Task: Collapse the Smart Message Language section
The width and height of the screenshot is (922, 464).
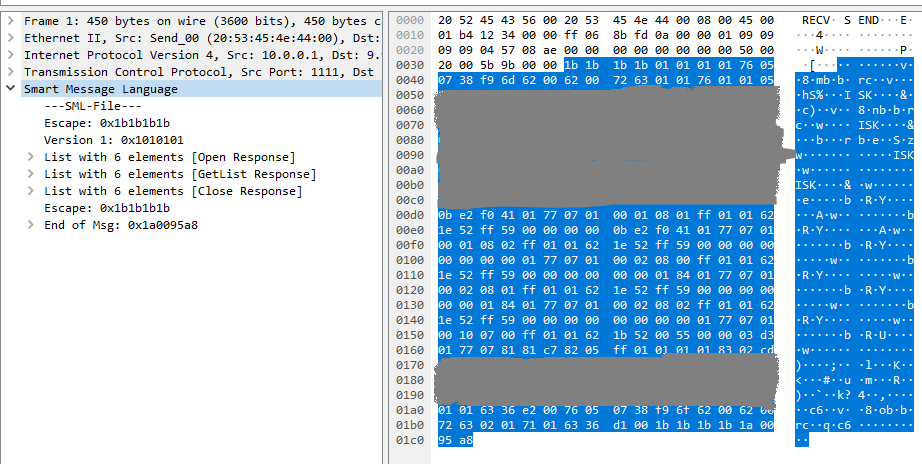Action: pos(10,89)
